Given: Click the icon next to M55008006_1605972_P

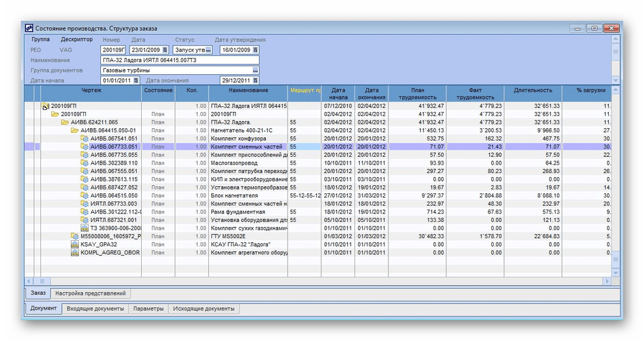Looking at the screenshot, I should click(75, 236).
